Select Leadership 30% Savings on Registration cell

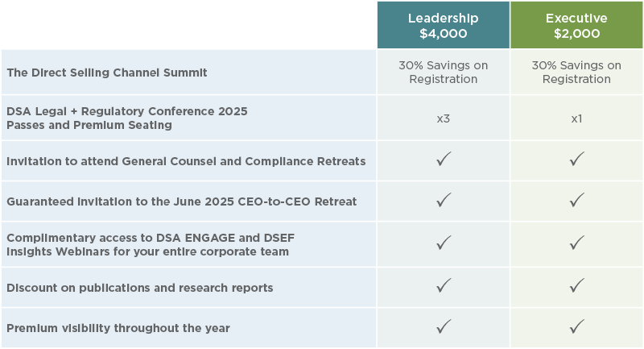coord(444,73)
